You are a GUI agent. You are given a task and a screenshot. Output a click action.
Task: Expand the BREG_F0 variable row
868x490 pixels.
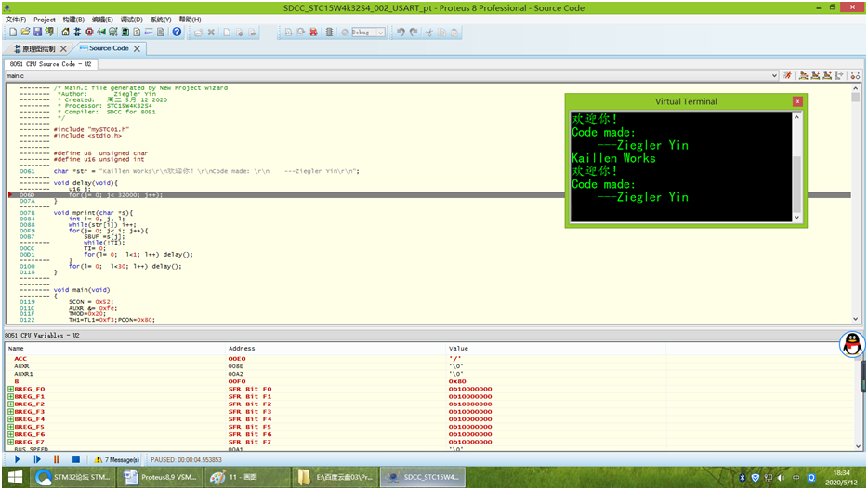[x=10, y=390]
